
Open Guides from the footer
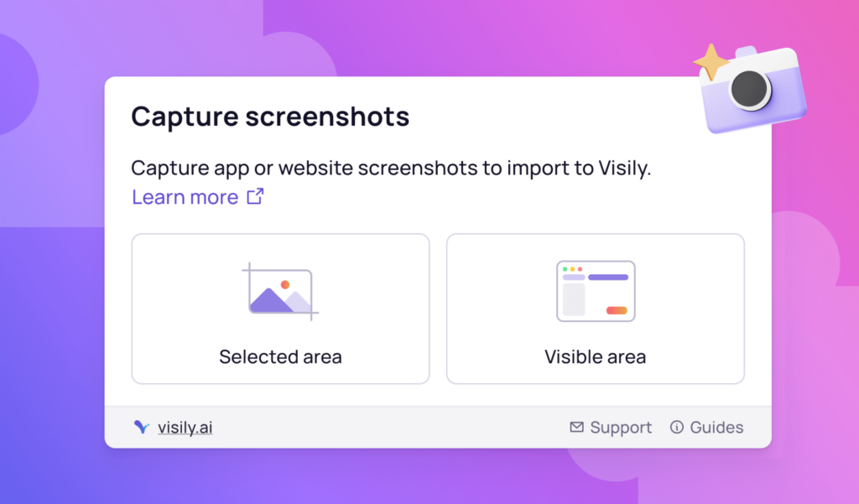pyautogui.click(x=717, y=427)
